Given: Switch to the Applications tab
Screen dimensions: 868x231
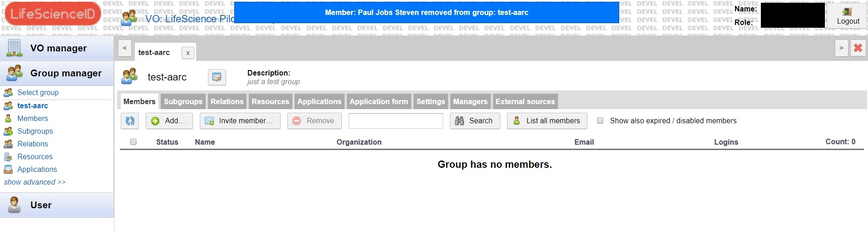Looking at the screenshot, I should [x=319, y=101].
